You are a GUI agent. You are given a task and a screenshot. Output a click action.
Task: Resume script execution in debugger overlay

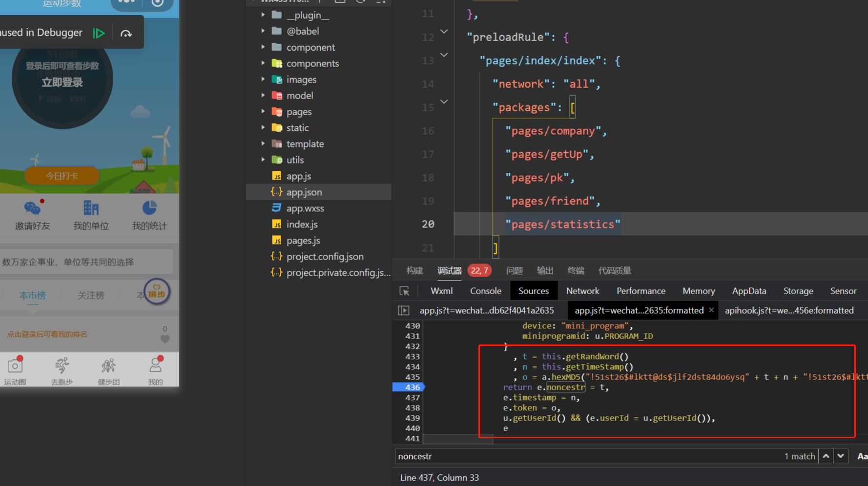coord(99,33)
